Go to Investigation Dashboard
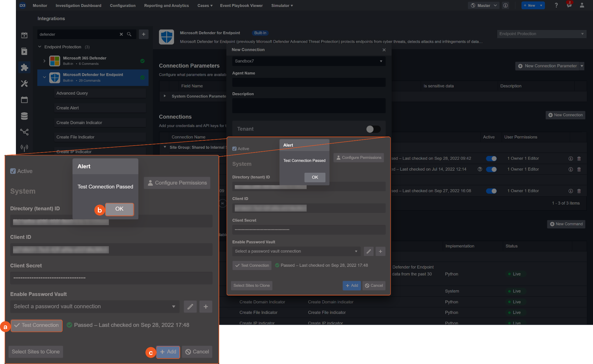The image size is (593, 364). click(78, 5)
